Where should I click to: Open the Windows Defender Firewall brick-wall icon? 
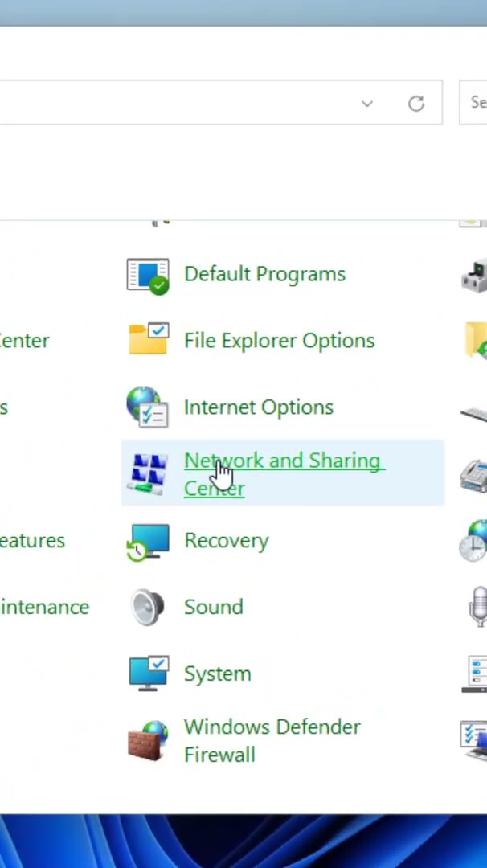[x=148, y=741]
